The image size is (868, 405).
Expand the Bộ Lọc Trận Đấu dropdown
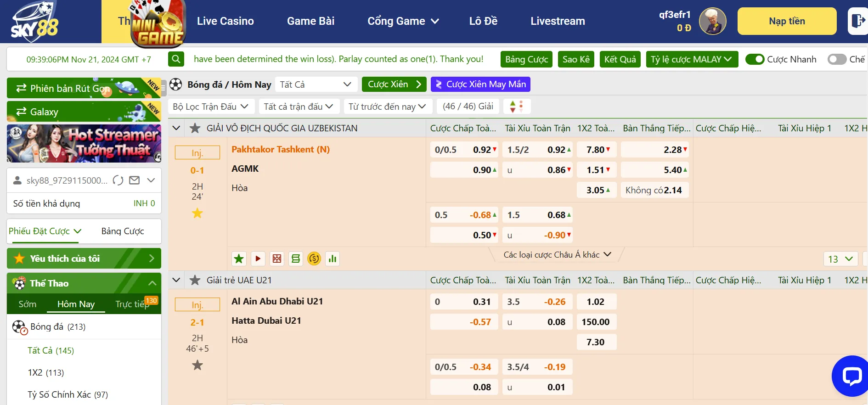pos(210,107)
